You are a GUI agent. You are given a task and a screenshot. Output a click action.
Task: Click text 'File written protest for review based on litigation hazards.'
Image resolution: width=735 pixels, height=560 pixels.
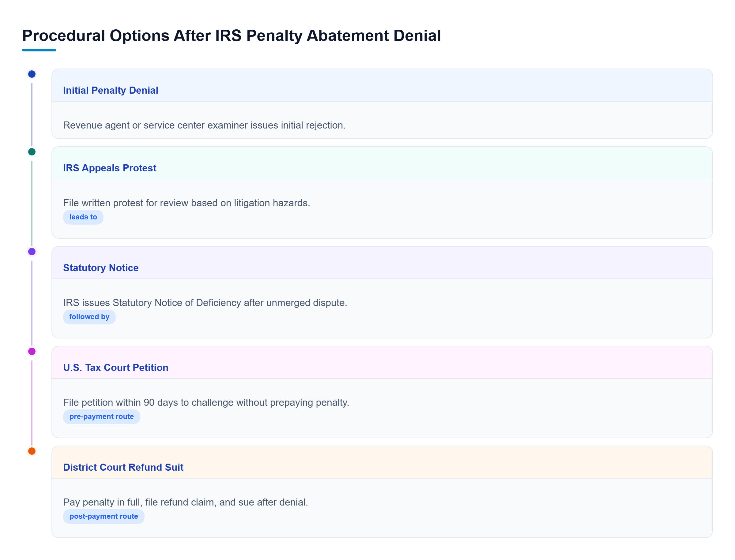click(187, 203)
